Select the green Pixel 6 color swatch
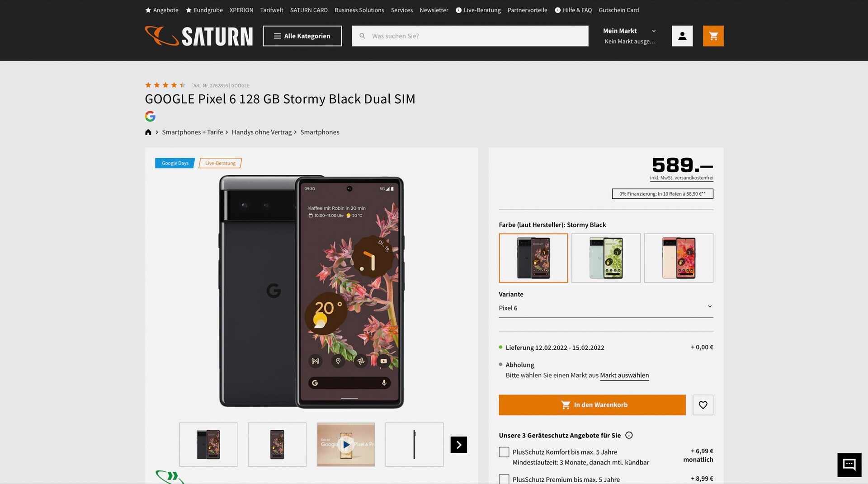Viewport: 868px width, 484px height. point(606,258)
